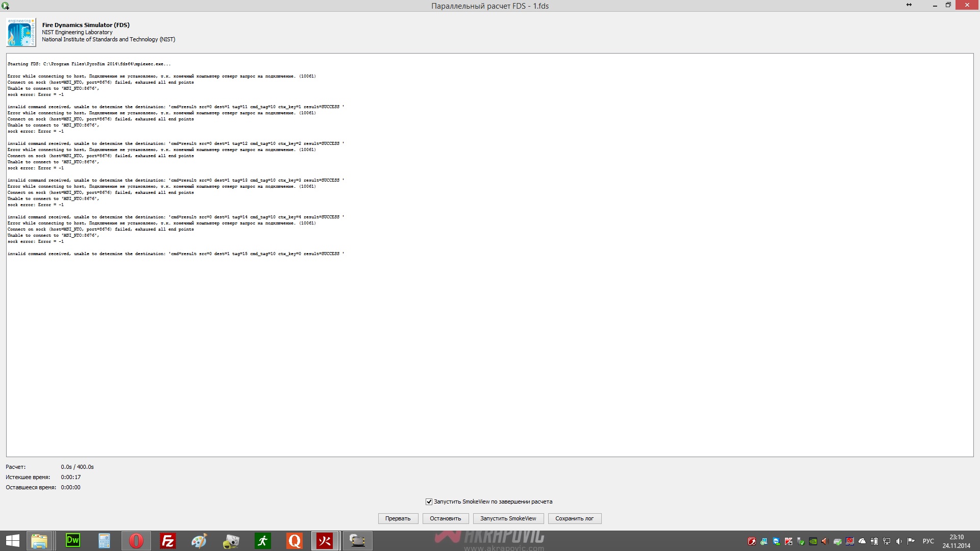This screenshot has width=980, height=551.
Task: Click the NIST engineering laboratory logo
Action: (x=21, y=32)
